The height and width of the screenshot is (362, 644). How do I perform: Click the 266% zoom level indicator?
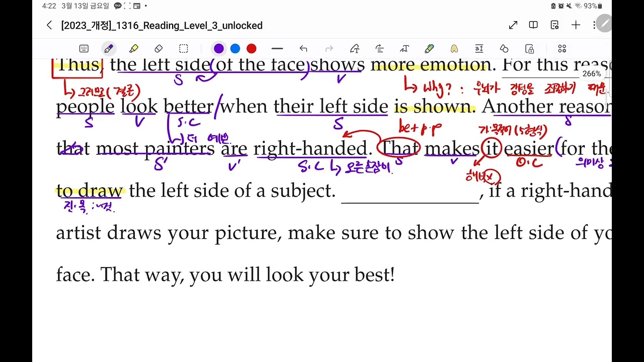(x=591, y=73)
